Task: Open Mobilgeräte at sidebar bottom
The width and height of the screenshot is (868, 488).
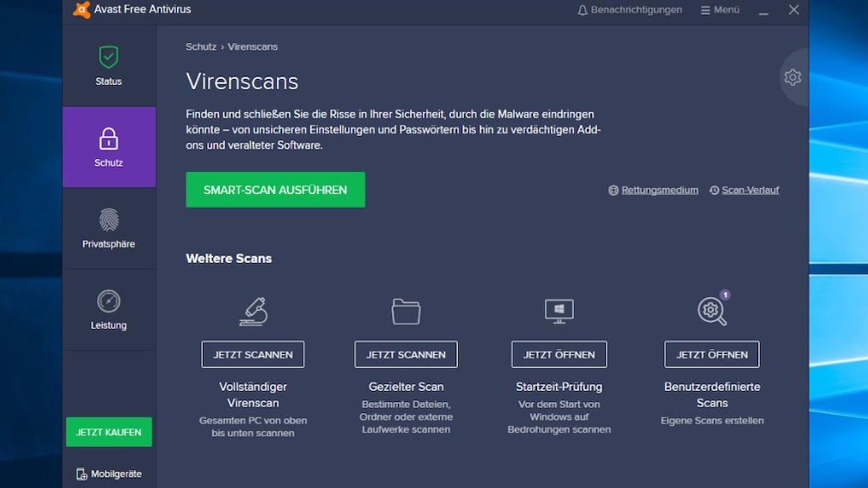Action: [x=109, y=473]
